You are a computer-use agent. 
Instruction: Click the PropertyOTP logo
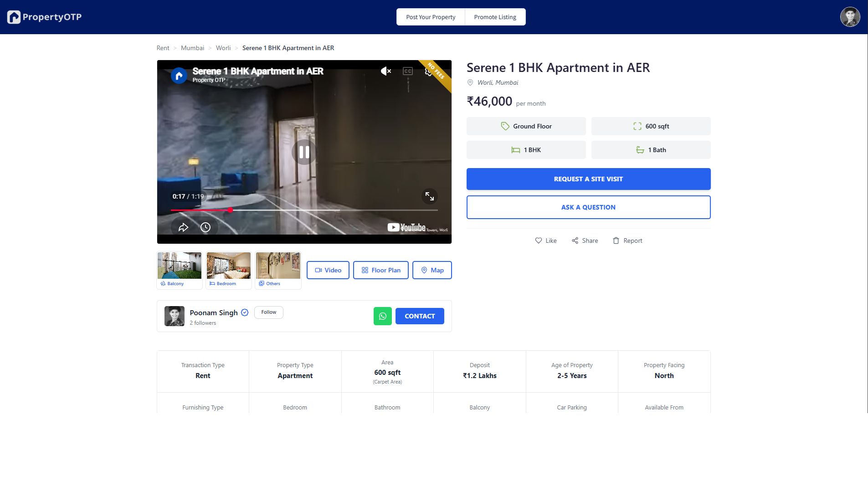point(44,17)
